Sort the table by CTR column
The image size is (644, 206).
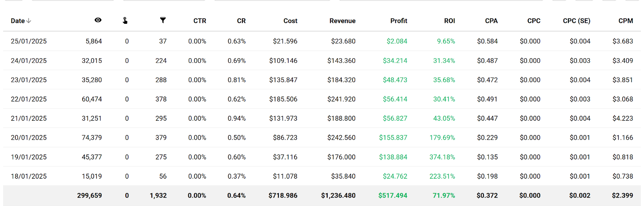click(200, 21)
